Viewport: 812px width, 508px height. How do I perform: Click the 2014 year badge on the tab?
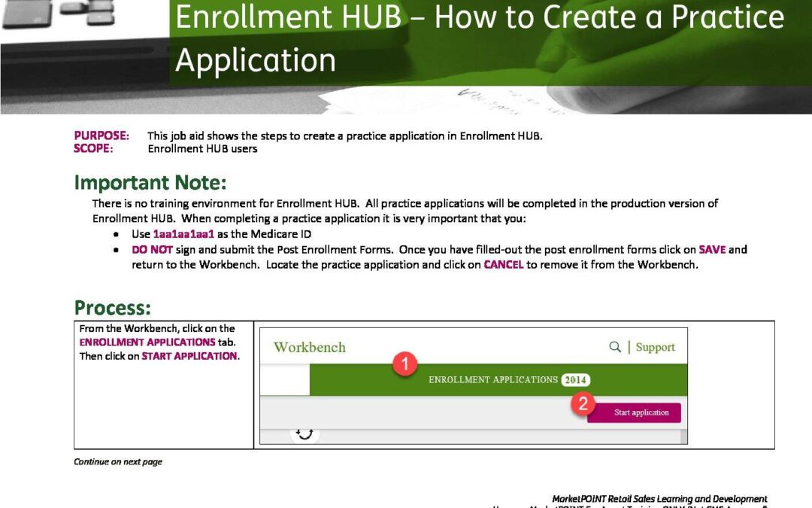coord(575,380)
